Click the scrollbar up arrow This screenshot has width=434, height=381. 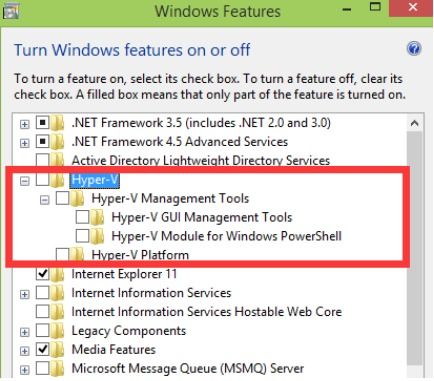[x=414, y=123]
